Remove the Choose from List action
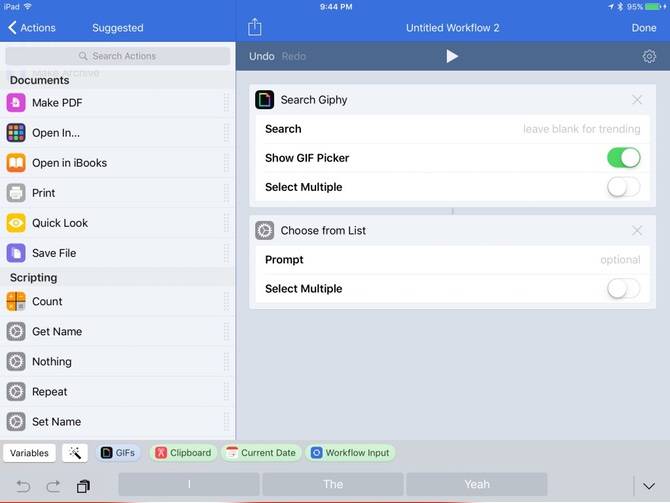670x503 pixels. [x=637, y=230]
